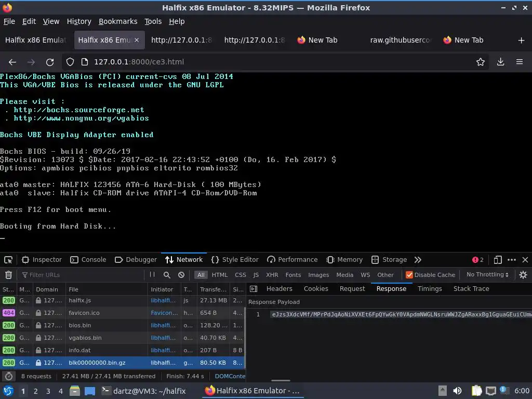This screenshot has height=399, width=532.
Task: Show the Timings tab of the request
Action: tap(430, 289)
